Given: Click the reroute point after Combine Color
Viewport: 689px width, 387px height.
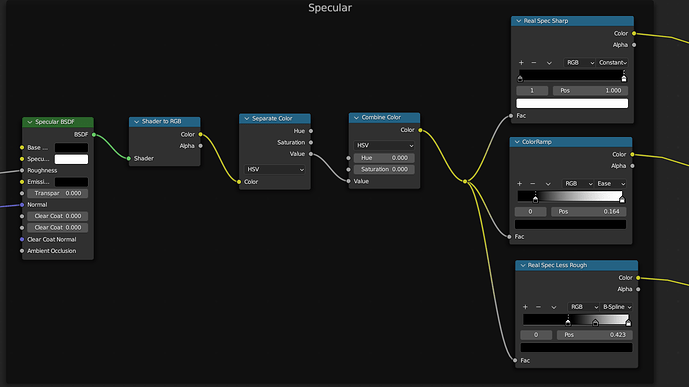Looking at the screenshot, I should coord(465,181).
